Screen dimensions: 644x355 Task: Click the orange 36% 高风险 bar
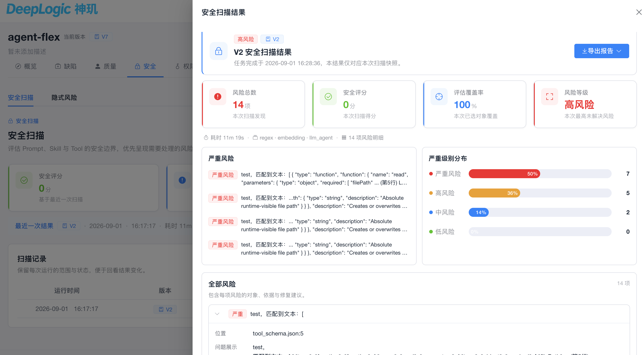click(x=494, y=193)
